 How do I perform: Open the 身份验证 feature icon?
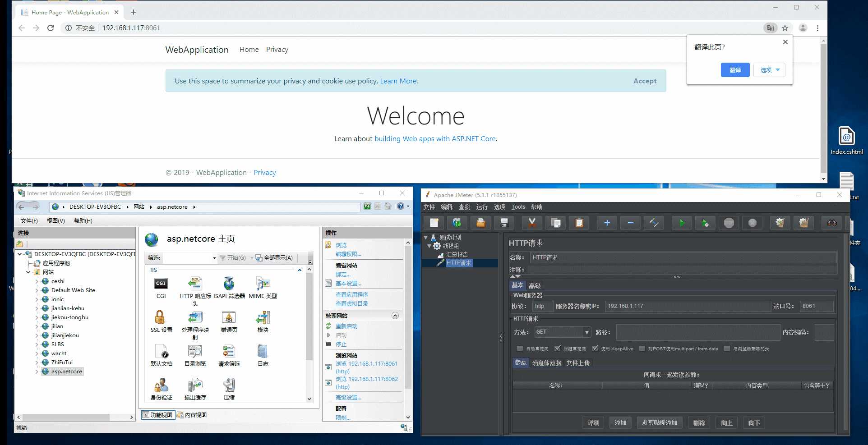click(x=161, y=385)
